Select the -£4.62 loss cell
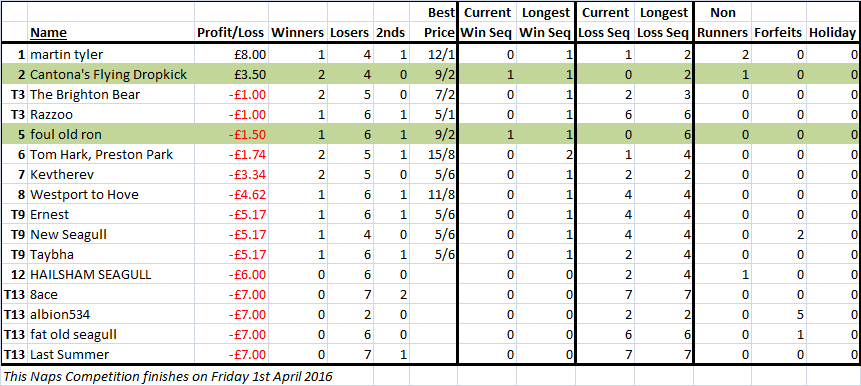 [x=231, y=194]
